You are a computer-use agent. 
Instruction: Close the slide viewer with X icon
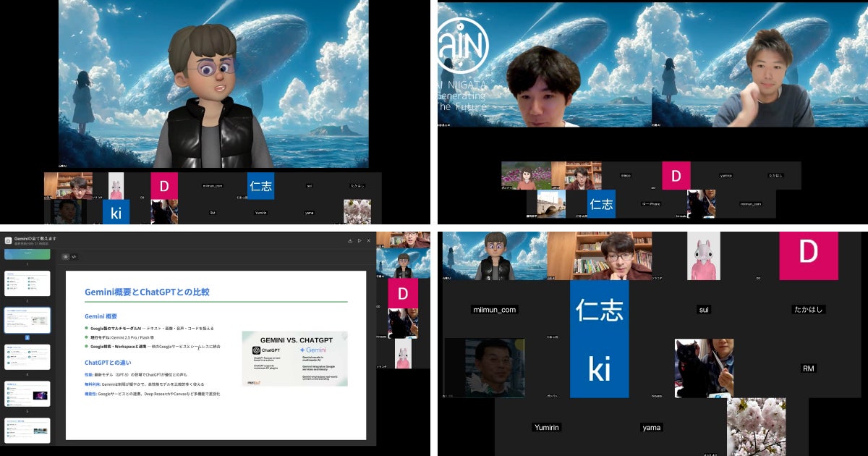point(369,240)
